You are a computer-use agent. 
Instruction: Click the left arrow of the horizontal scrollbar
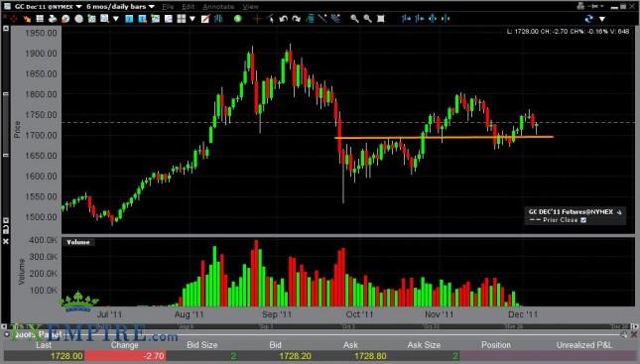click(4, 326)
